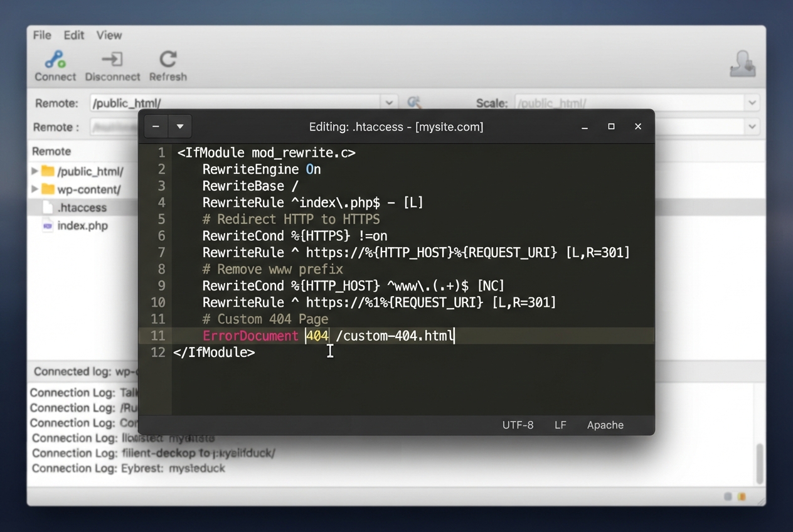
Task: Click the index.php file icon
Action: 48,225
